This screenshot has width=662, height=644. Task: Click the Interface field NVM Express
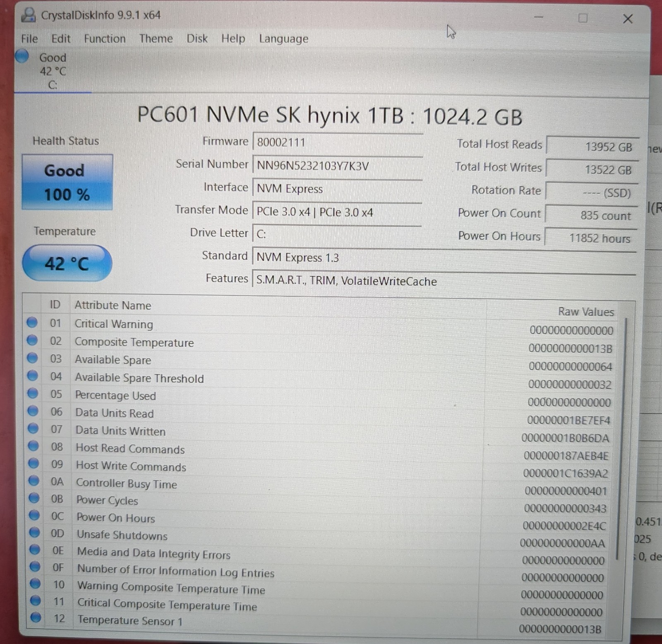click(x=337, y=189)
